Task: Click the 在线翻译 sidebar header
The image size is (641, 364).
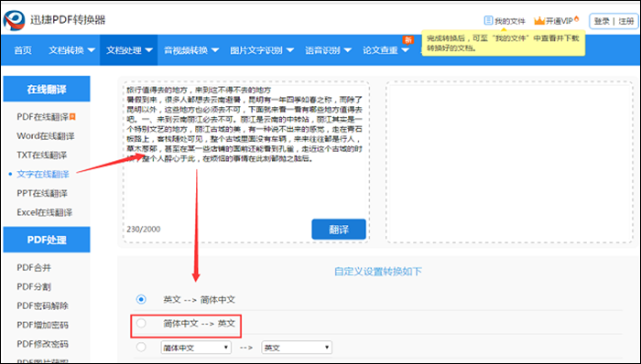Action: pos(47,89)
